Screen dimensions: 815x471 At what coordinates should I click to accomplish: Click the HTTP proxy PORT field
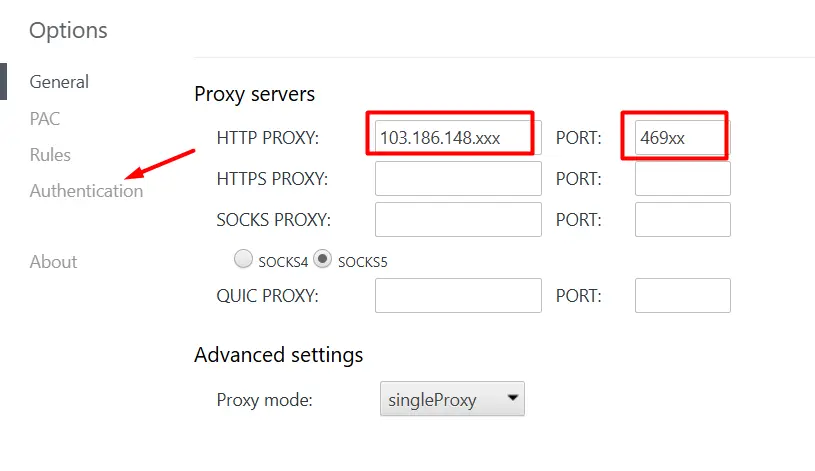pos(682,138)
